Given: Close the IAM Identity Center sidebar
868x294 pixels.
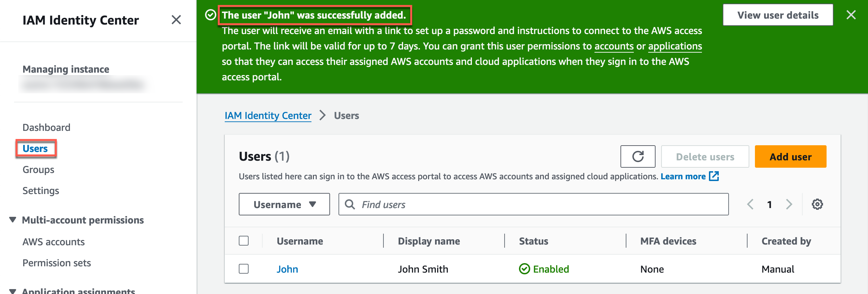Looking at the screenshot, I should (176, 20).
